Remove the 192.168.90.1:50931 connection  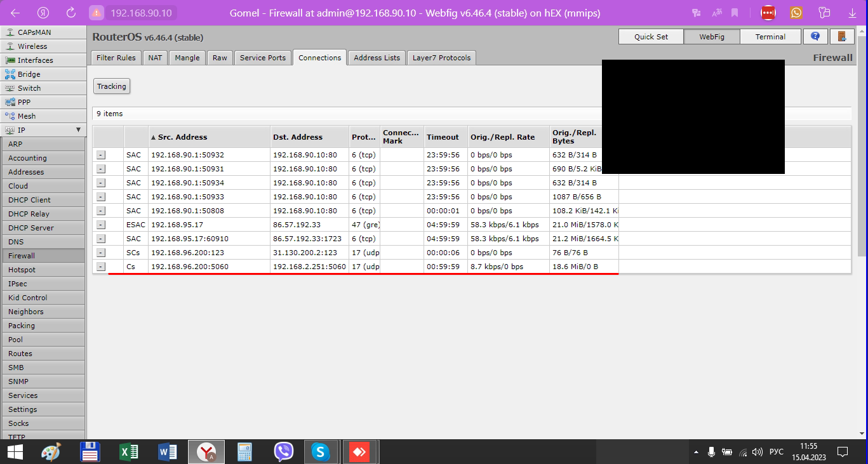[101, 169]
